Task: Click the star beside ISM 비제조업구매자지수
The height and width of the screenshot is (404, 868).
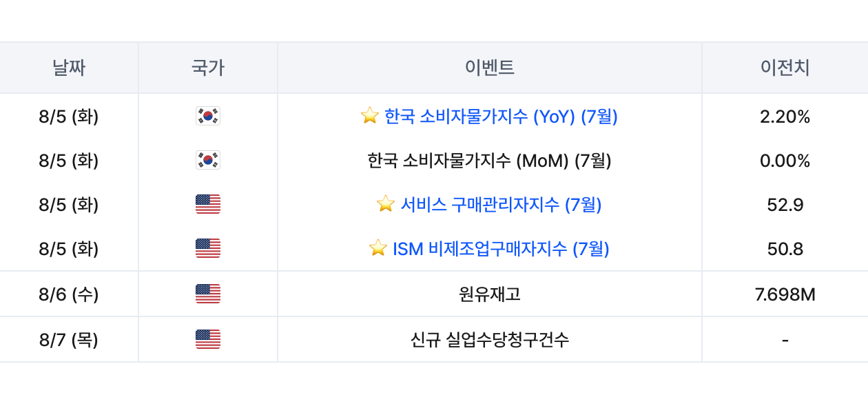Action: [378, 248]
